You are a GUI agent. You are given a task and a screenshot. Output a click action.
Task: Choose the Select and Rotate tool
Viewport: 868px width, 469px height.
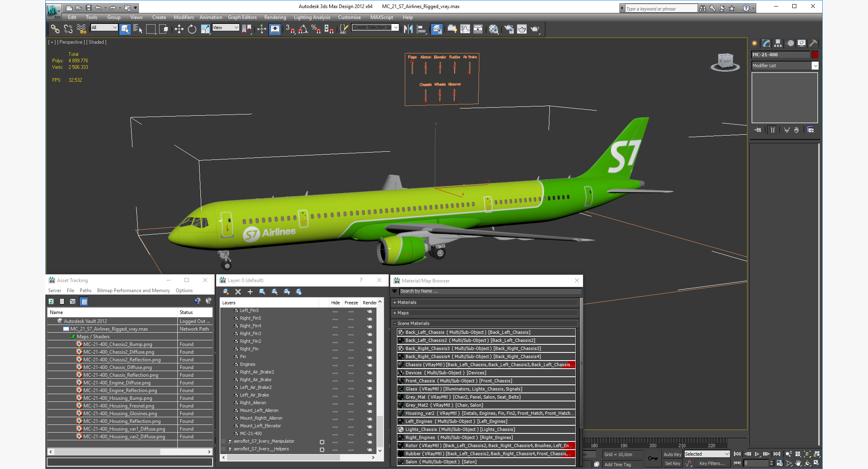click(x=192, y=29)
